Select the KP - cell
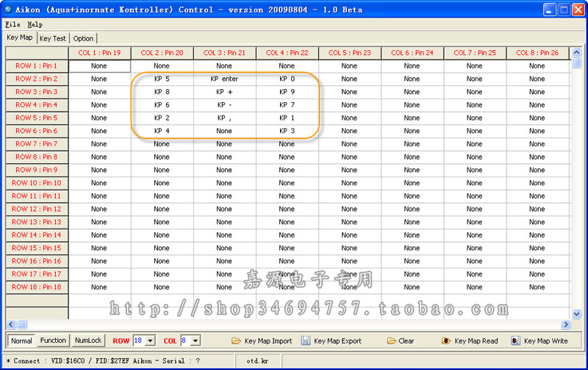The width and height of the screenshot is (588, 370). coord(224,105)
